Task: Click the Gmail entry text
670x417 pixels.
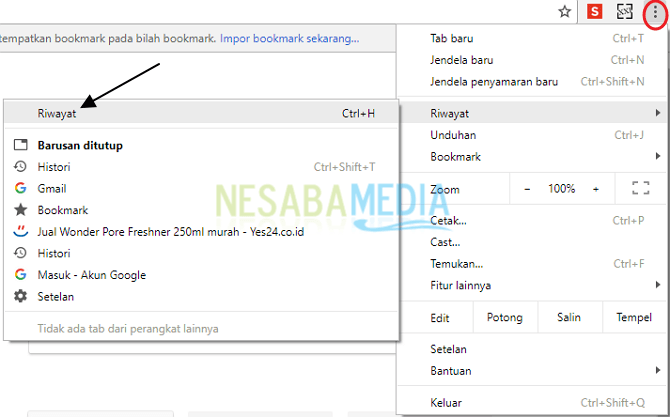Action: pyautogui.click(x=52, y=188)
